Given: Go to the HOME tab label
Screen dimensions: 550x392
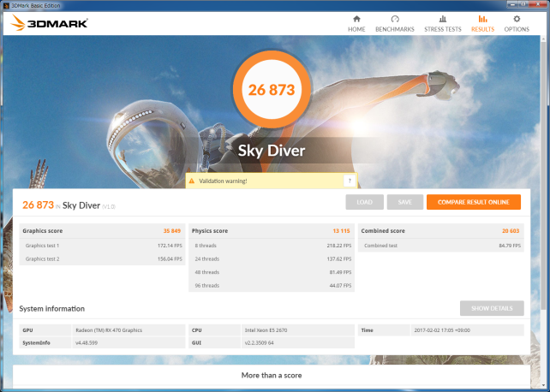Looking at the screenshot, I should click(x=356, y=29).
